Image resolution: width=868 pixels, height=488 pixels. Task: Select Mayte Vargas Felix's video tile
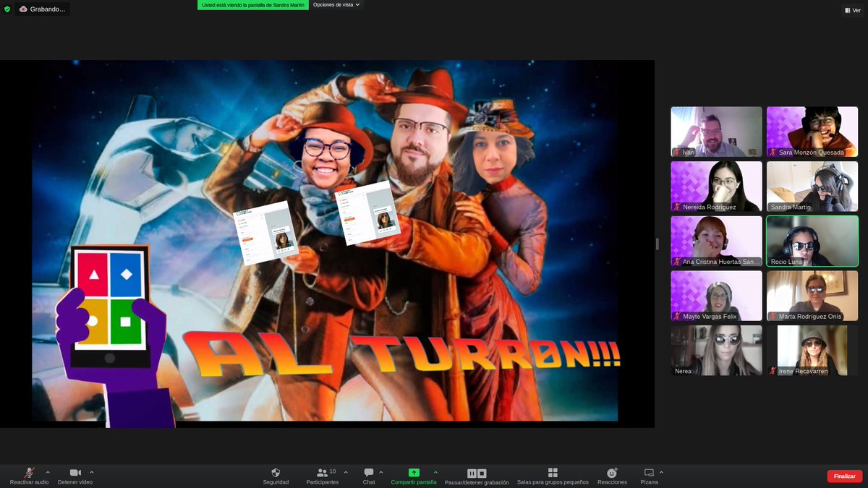pyautogui.click(x=716, y=296)
